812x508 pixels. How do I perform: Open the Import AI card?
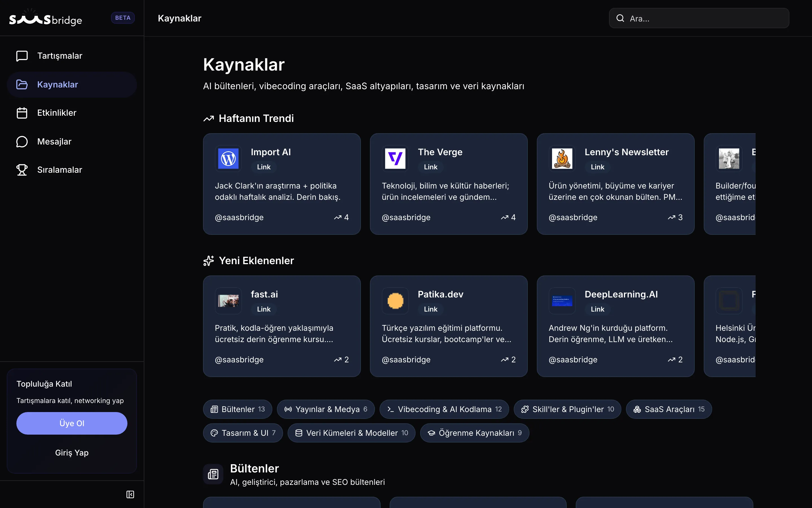[282, 184]
